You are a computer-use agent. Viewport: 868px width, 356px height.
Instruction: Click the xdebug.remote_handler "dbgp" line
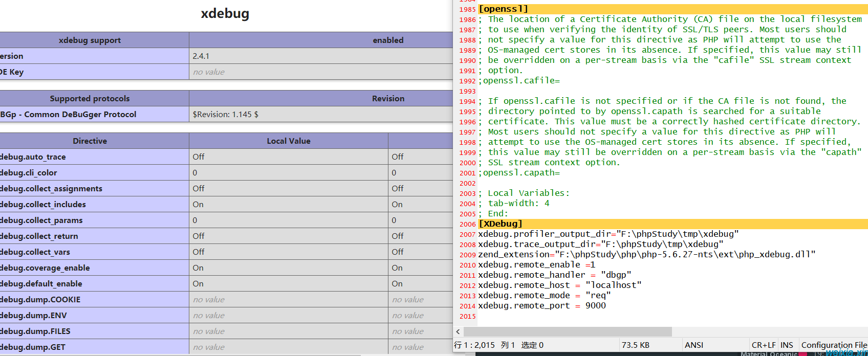point(555,275)
